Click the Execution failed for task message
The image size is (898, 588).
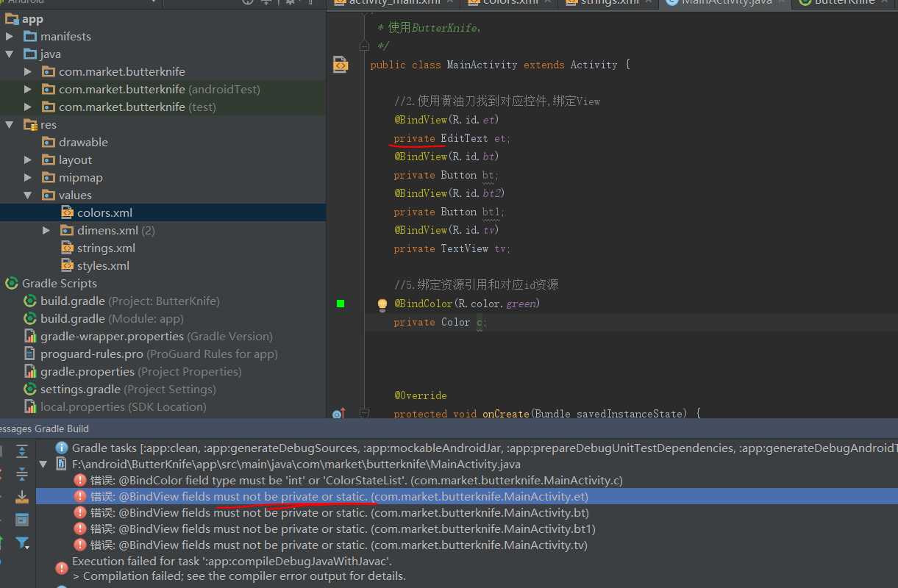pos(232,561)
